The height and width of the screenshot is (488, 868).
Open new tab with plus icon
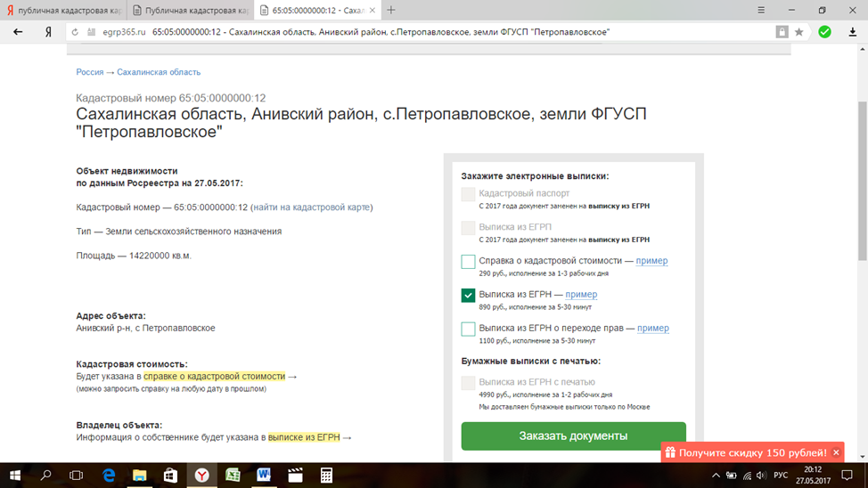(391, 11)
